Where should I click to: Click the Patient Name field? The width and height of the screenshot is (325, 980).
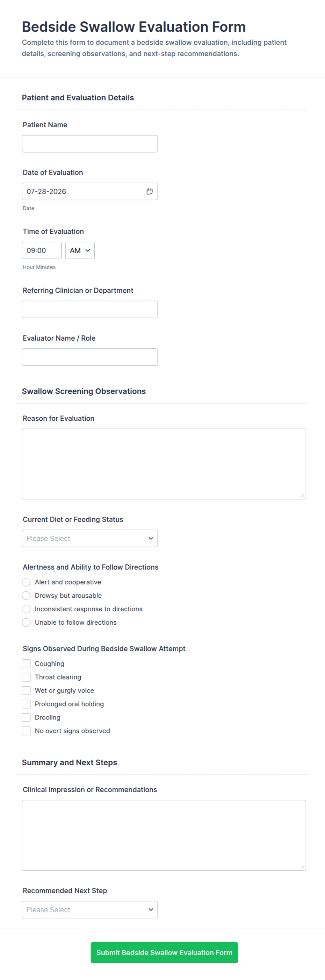90,144
